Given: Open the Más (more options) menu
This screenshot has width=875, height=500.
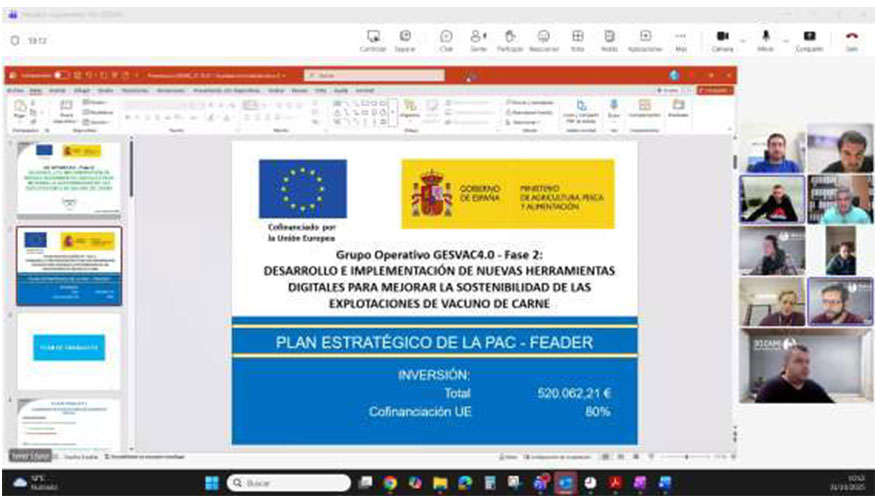Looking at the screenshot, I should tap(681, 41).
